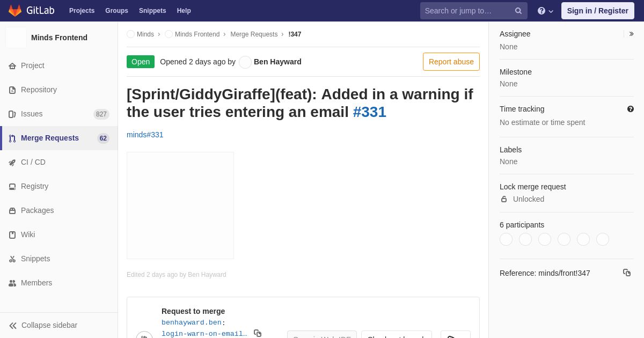Open the Groups menu in the top bar
The width and height of the screenshot is (644, 338).
116,11
